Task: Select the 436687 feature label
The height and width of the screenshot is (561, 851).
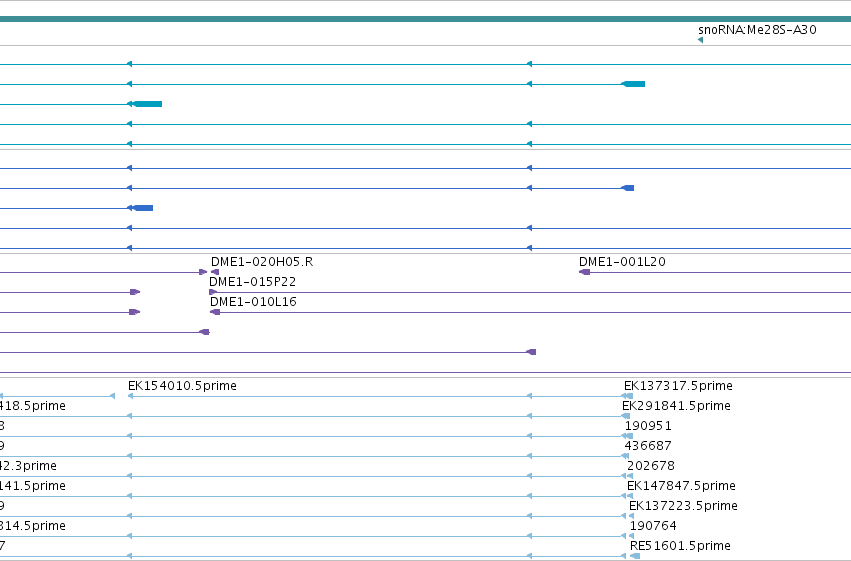Action: [648, 447]
